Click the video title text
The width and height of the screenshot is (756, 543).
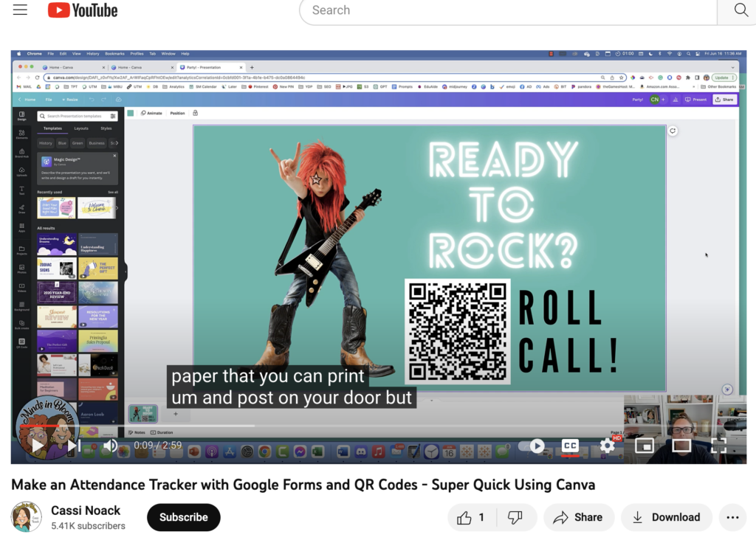(x=303, y=484)
